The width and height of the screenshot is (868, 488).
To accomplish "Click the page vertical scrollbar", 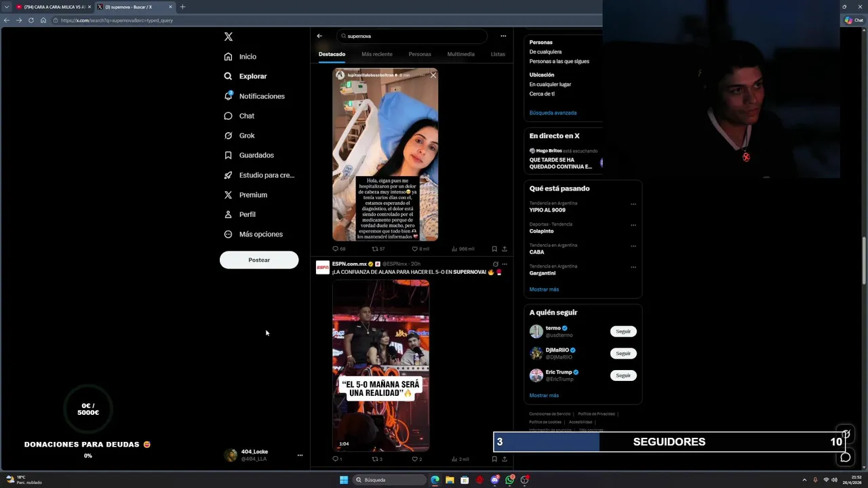I will [864, 260].
